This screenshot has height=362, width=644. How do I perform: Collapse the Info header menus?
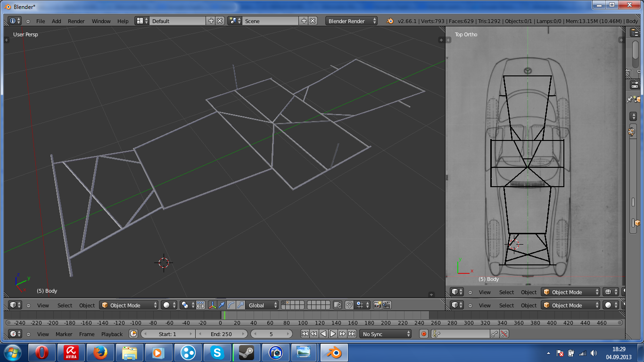coord(28,21)
